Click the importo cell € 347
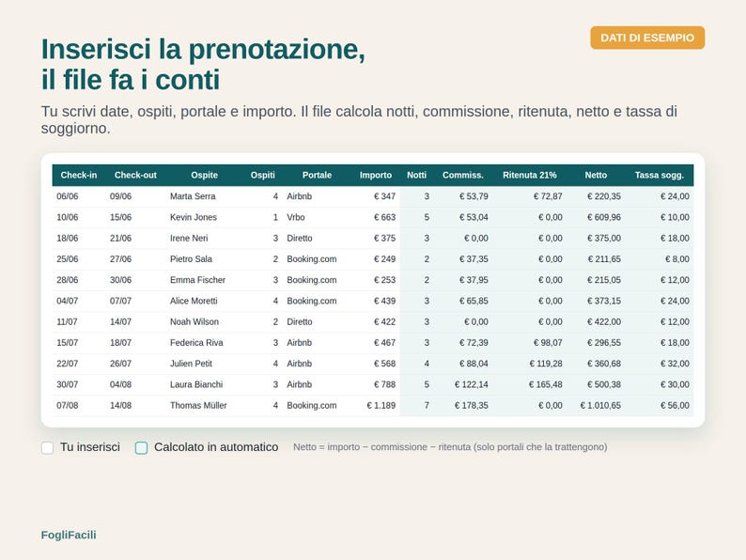 (384, 196)
